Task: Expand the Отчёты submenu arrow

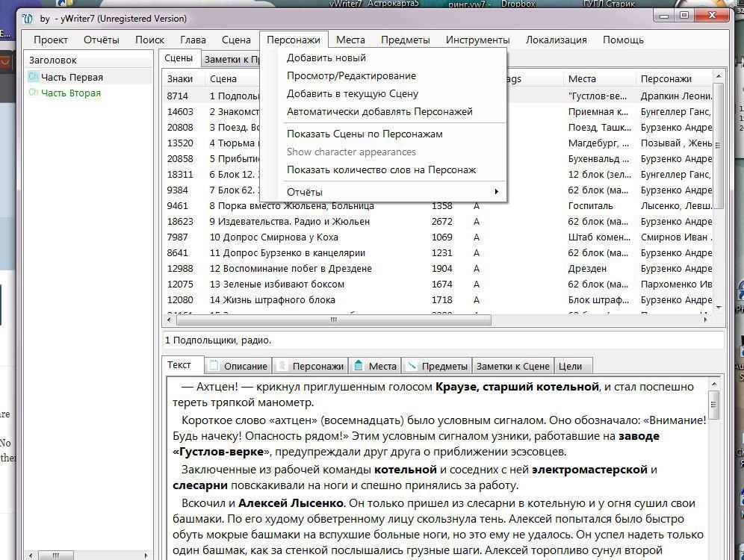Action: [x=496, y=192]
